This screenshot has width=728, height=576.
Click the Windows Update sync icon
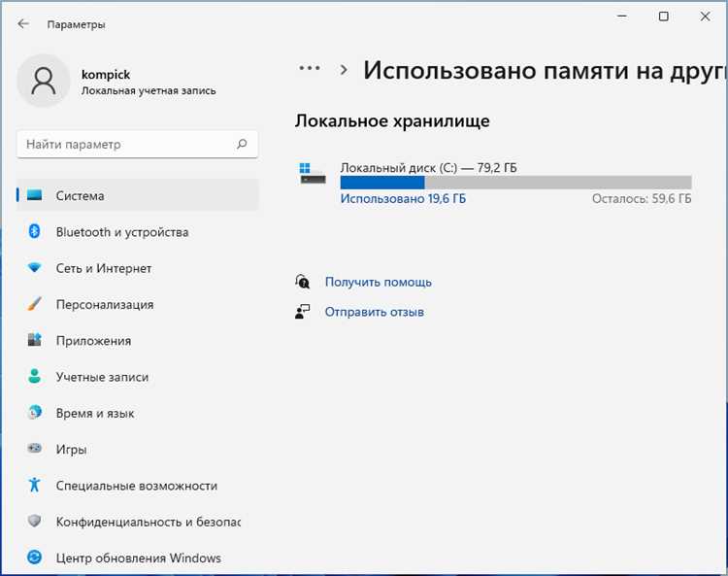pos(34,557)
